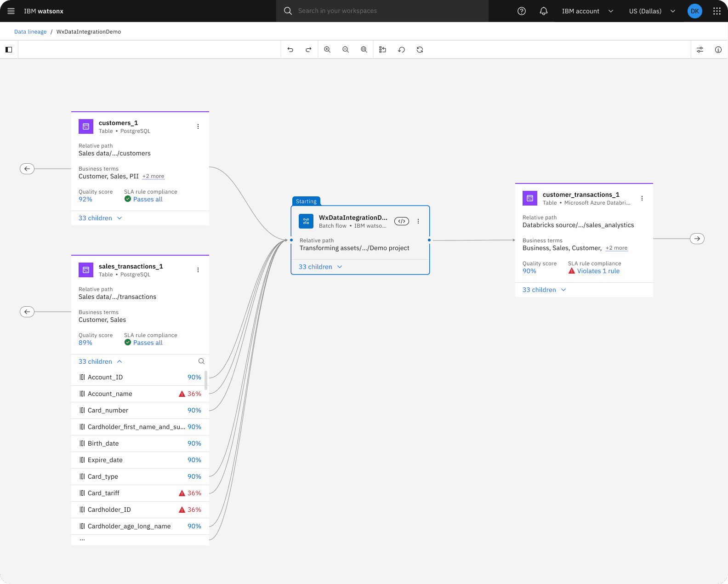
Task: Toggle the left side panel
Action: click(9, 50)
